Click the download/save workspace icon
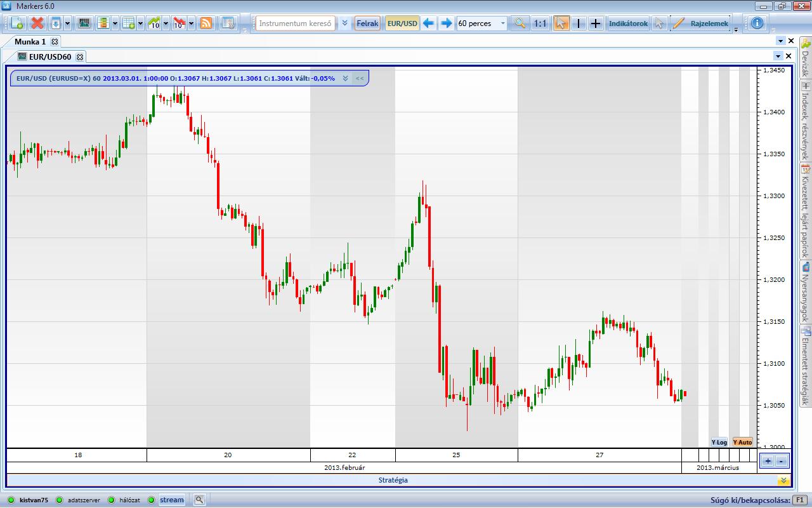 (55, 23)
